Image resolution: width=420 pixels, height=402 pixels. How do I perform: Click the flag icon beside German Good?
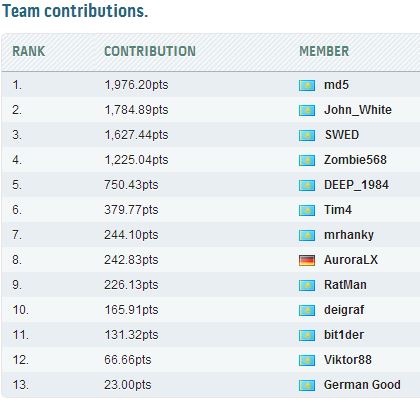tap(307, 385)
